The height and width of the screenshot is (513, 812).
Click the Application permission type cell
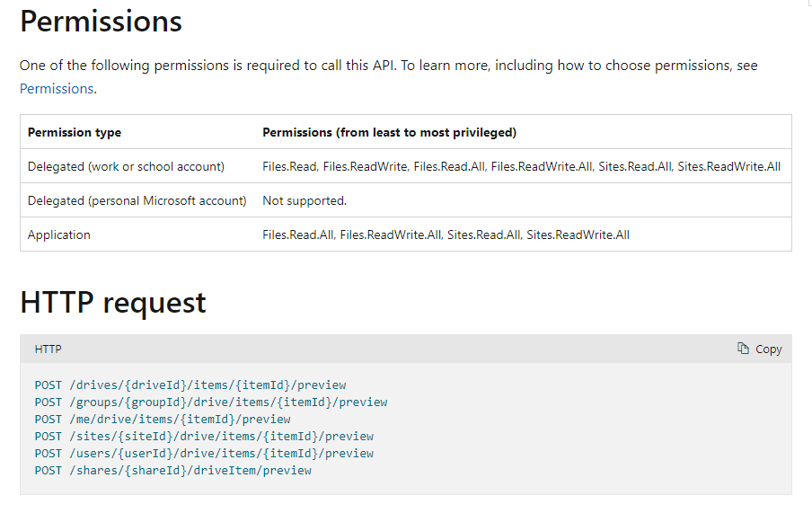point(59,234)
